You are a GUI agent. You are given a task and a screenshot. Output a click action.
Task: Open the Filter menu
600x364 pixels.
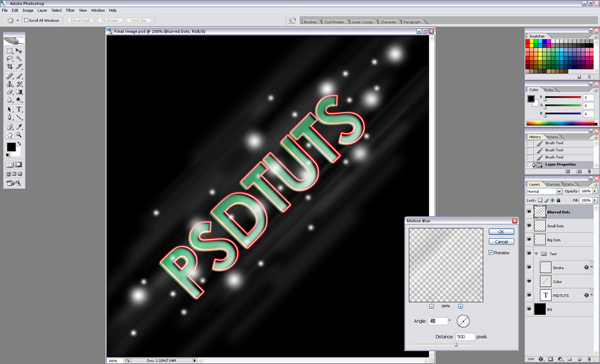tap(70, 10)
